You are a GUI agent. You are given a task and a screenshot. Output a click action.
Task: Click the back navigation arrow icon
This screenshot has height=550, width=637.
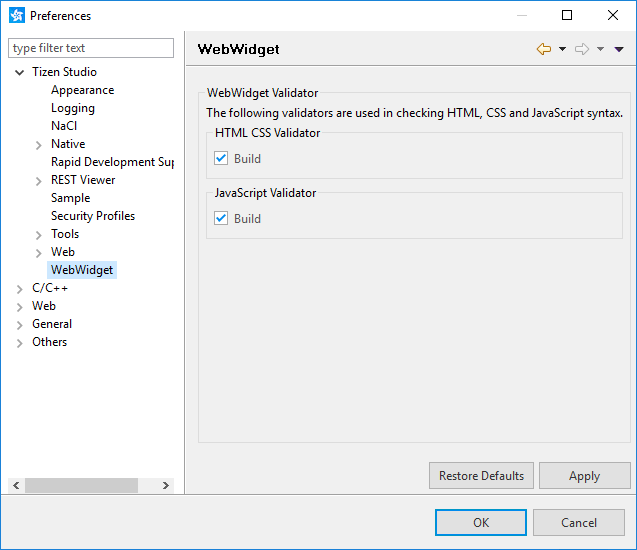click(x=543, y=49)
